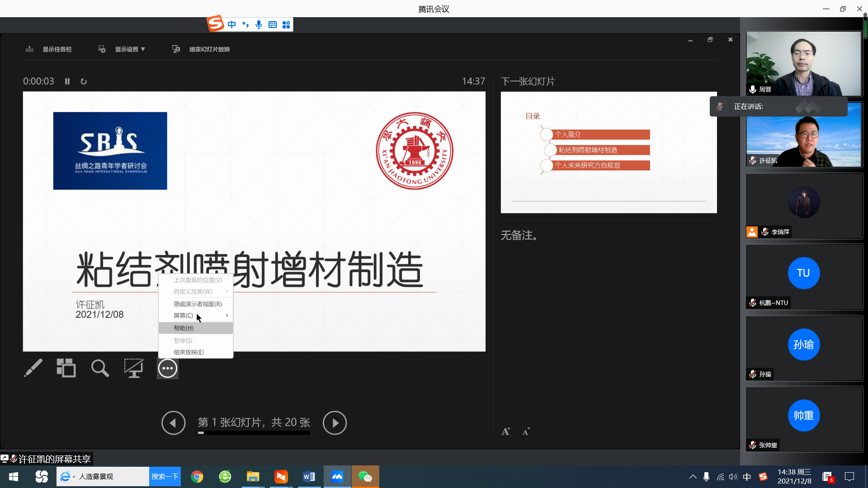
Task: Decrease notes font size
Action: (526, 432)
